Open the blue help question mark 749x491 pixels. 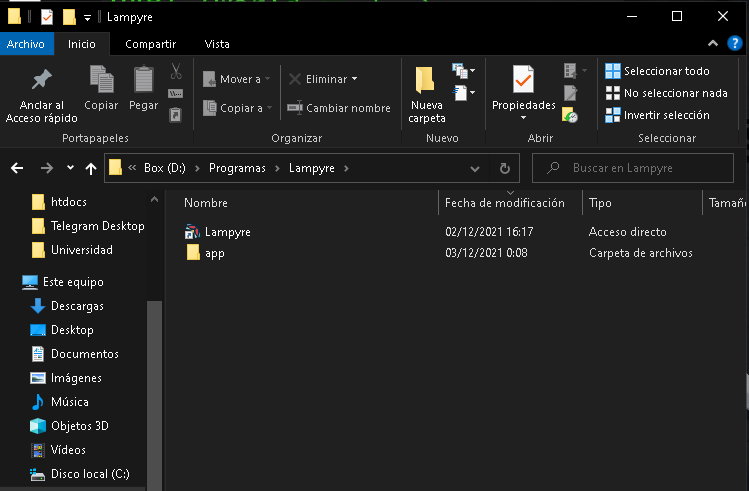(x=735, y=43)
